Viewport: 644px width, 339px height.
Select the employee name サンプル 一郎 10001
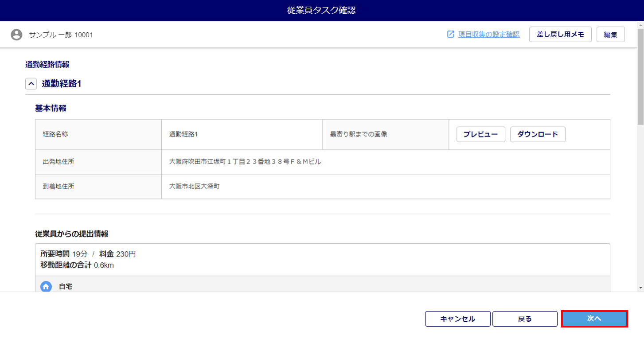61,35
